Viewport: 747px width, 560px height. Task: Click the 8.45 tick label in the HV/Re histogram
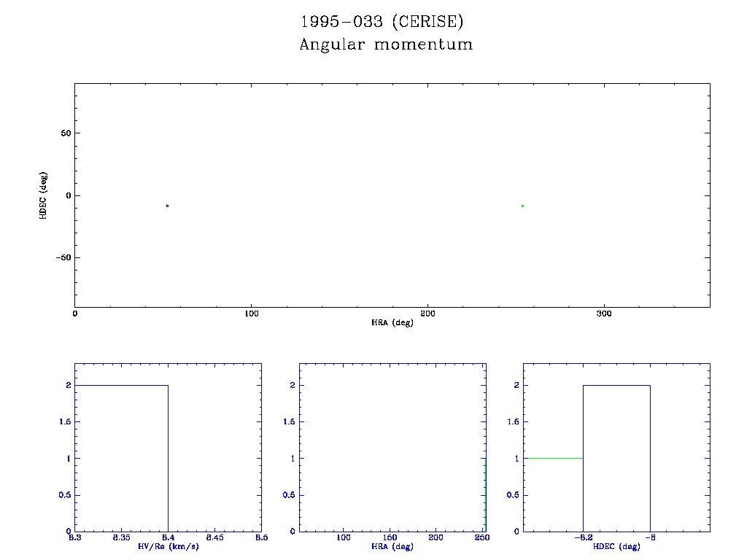[214, 537]
